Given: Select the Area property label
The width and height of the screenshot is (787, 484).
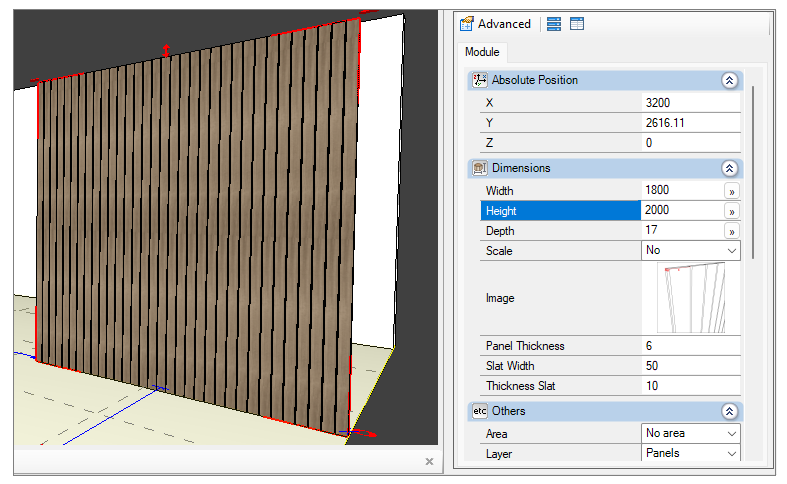Looking at the screenshot, I should pos(496,434).
